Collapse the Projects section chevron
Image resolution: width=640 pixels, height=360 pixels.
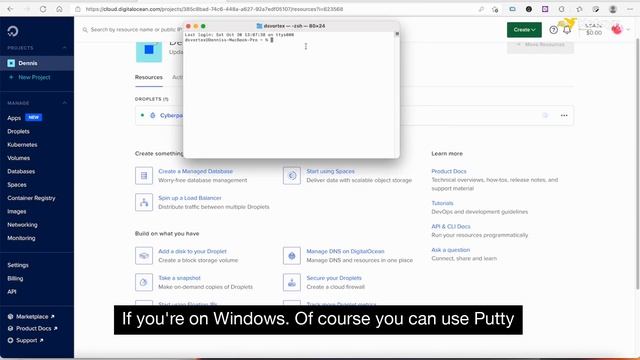(64, 48)
